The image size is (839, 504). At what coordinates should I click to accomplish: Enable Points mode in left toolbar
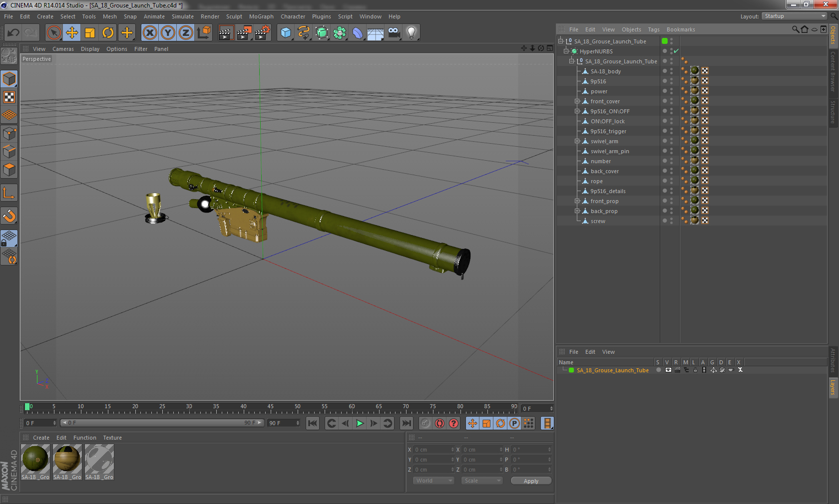[9, 133]
